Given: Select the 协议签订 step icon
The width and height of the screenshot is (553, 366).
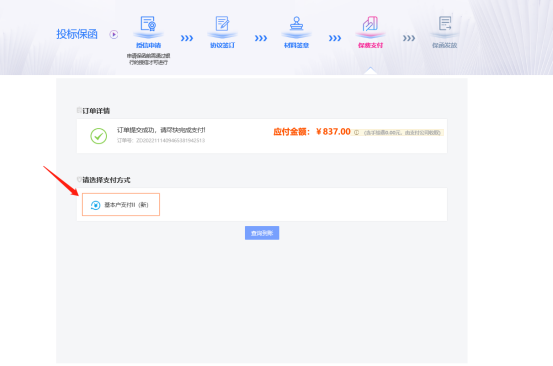Looking at the screenshot, I should (222, 24).
